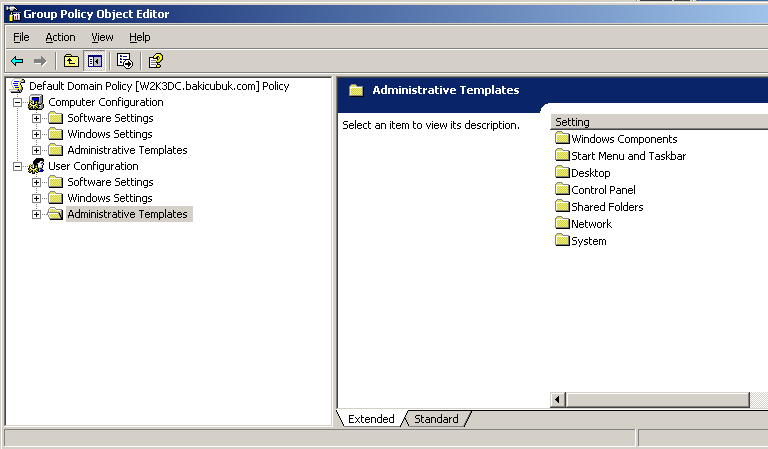The width and height of the screenshot is (768, 449).
Task: Click the Forward arrow toolbar button
Action: click(x=40, y=61)
